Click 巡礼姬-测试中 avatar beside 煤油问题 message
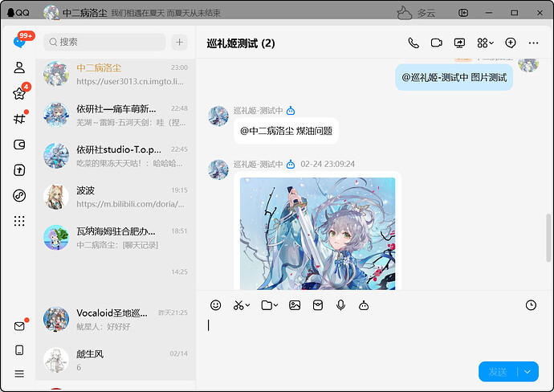 (x=218, y=116)
